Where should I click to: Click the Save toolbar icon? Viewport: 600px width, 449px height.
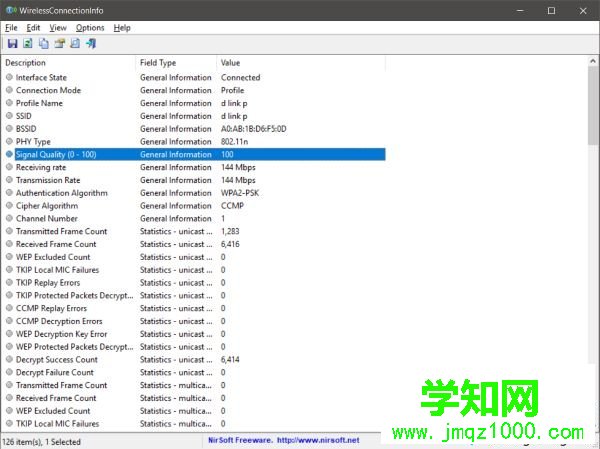tap(12, 44)
